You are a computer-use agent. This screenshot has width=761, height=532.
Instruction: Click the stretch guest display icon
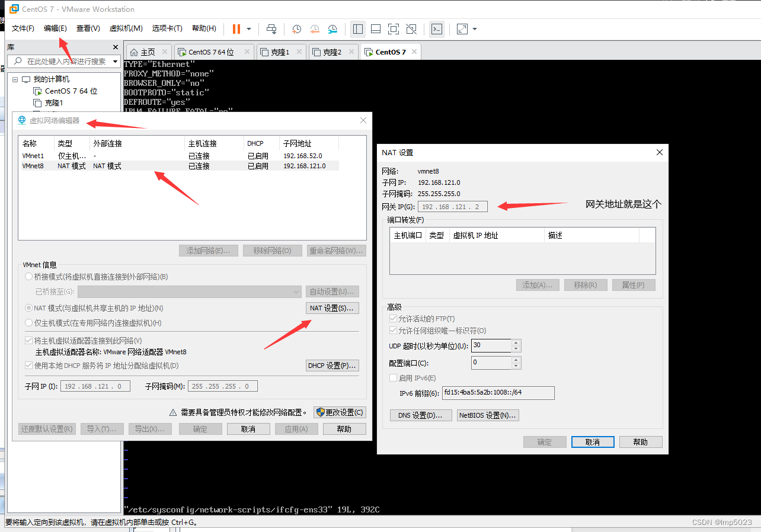[462, 28]
